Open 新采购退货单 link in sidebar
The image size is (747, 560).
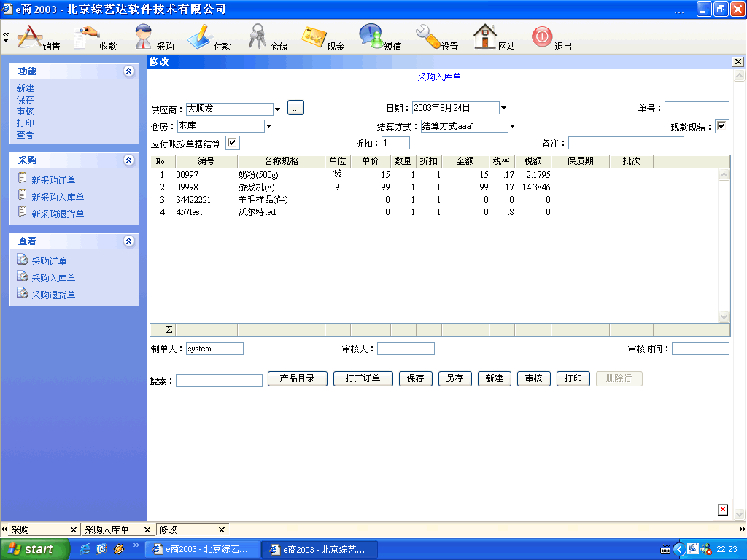tap(57, 214)
